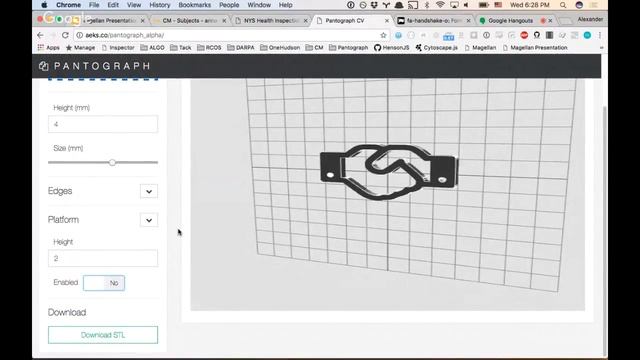Click the Siri icon in menu bar
The image size is (640, 360).
tap(579, 5)
